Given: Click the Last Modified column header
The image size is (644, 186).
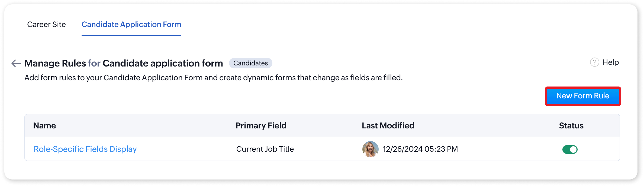Looking at the screenshot, I should (x=388, y=125).
